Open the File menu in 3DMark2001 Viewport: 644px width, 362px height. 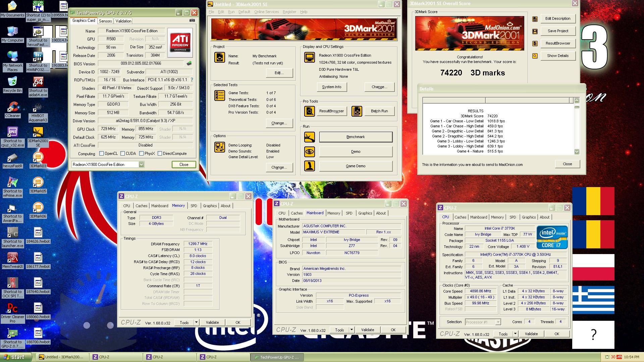(x=211, y=12)
